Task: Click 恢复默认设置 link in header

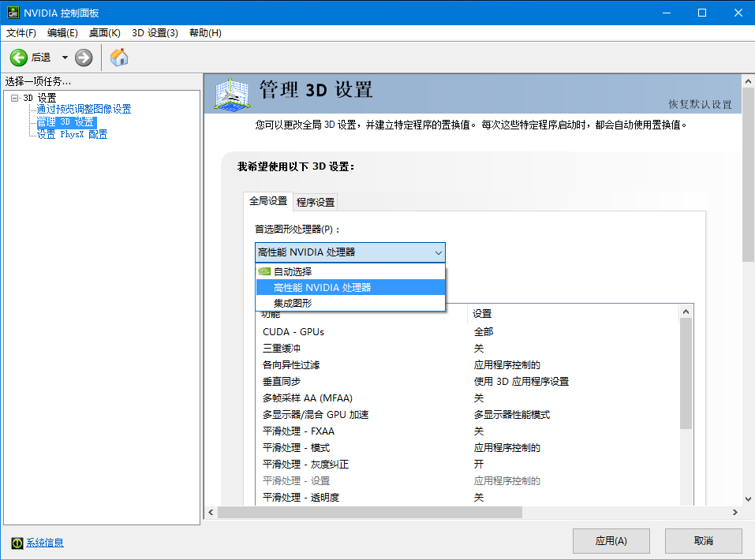Action: click(700, 104)
